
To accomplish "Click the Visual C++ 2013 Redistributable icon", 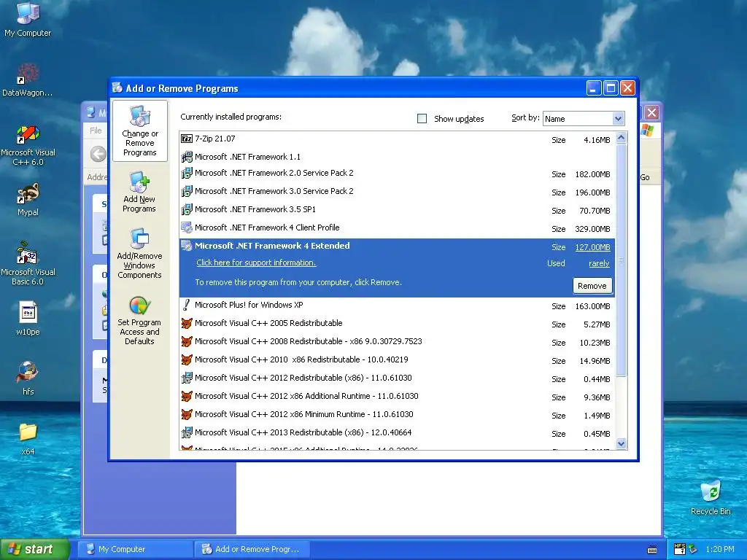I will click(186, 433).
